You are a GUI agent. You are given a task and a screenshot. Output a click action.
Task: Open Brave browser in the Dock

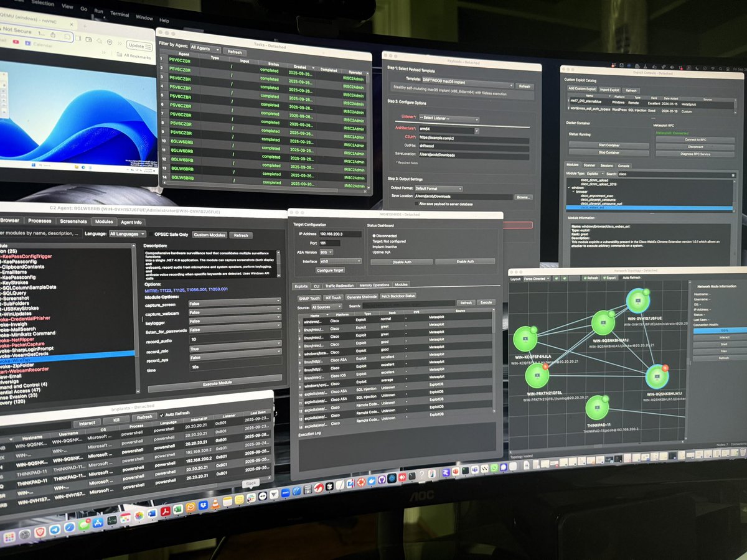pos(40,532)
